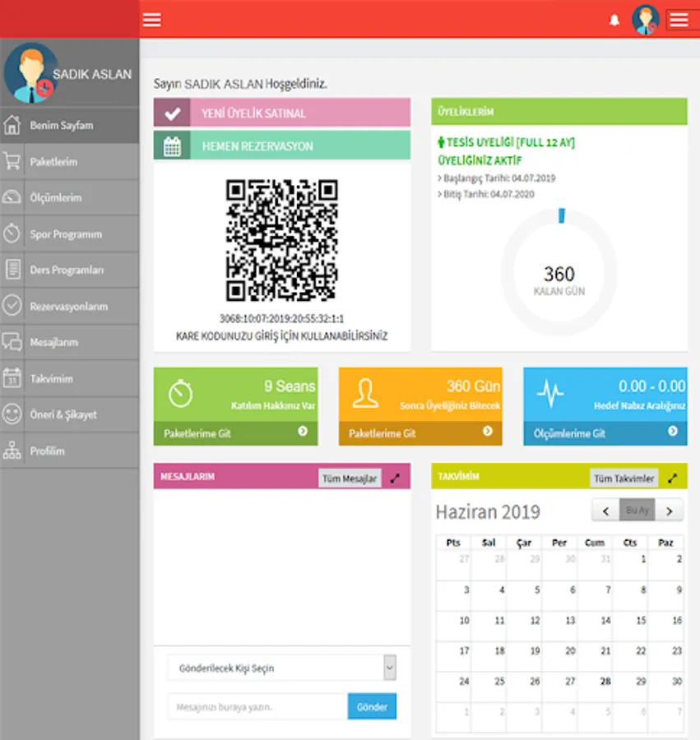Viewport: 700px width, 740px height.
Task: Click the calendar icon beside Takvimim
Action: tap(12, 378)
